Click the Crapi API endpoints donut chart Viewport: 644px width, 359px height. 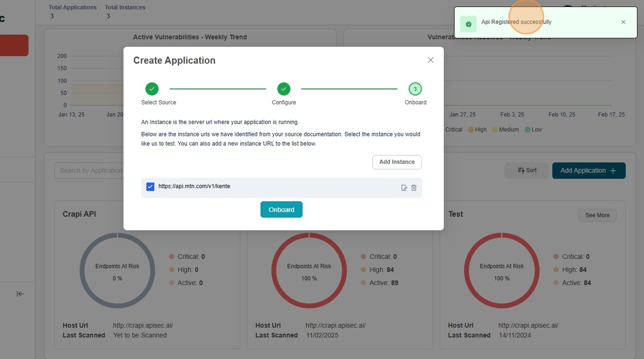coord(117,270)
